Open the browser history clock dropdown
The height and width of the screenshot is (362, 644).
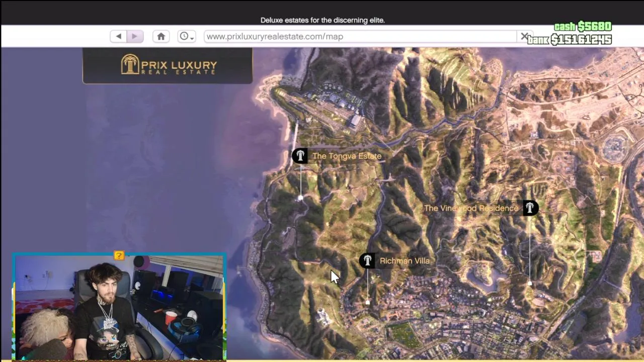coord(187,36)
